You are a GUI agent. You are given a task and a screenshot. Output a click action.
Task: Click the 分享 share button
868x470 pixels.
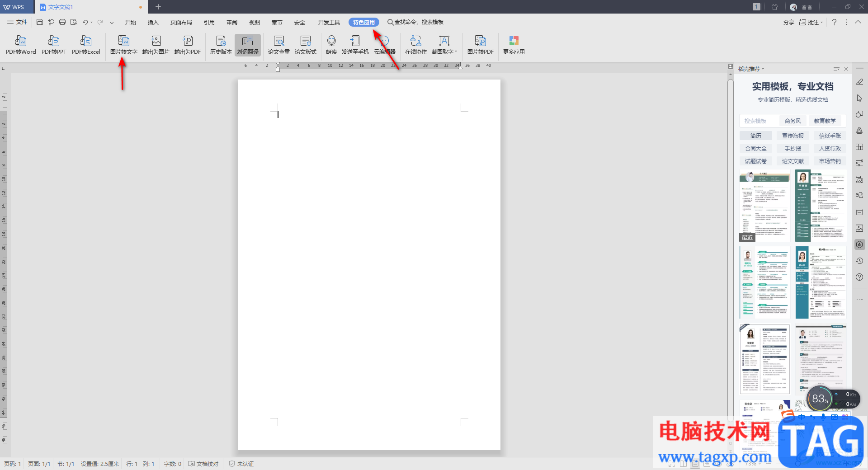(789, 22)
